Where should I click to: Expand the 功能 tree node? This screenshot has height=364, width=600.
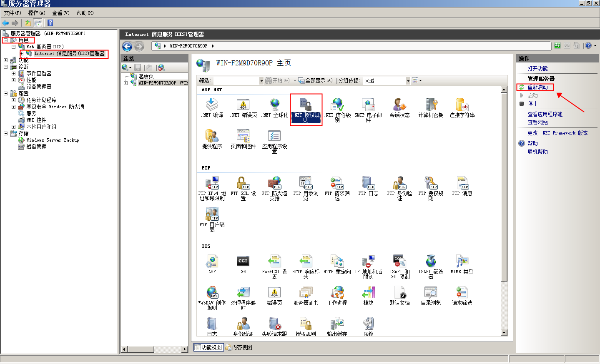(x=5, y=60)
